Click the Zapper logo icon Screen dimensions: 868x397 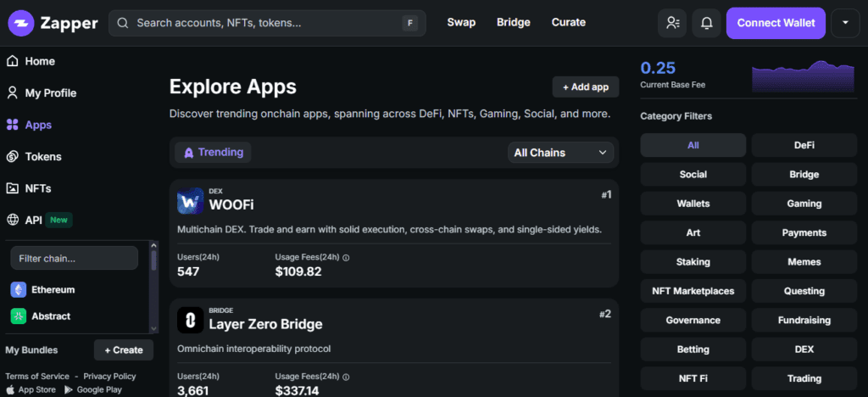pos(21,23)
